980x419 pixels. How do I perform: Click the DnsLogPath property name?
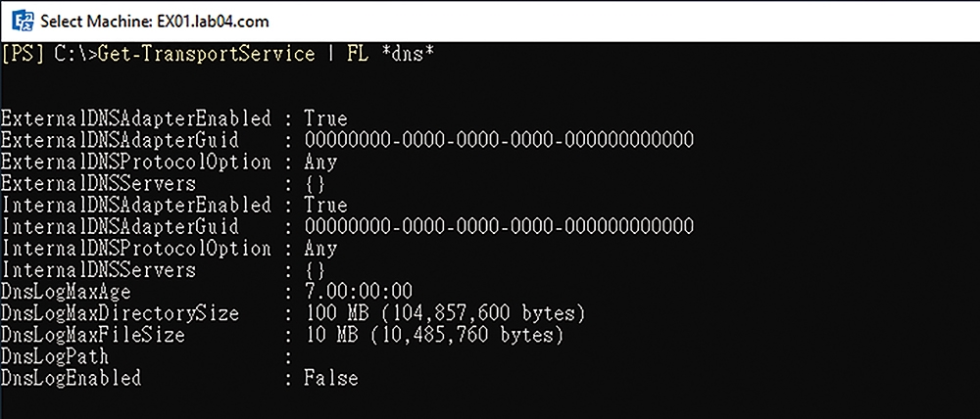click(x=55, y=357)
